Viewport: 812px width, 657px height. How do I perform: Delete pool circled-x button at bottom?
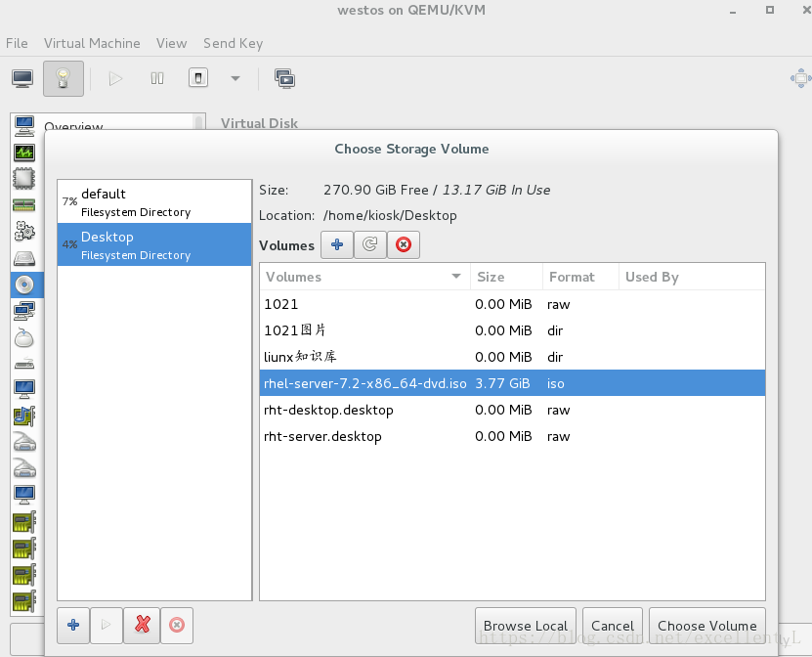(177, 626)
